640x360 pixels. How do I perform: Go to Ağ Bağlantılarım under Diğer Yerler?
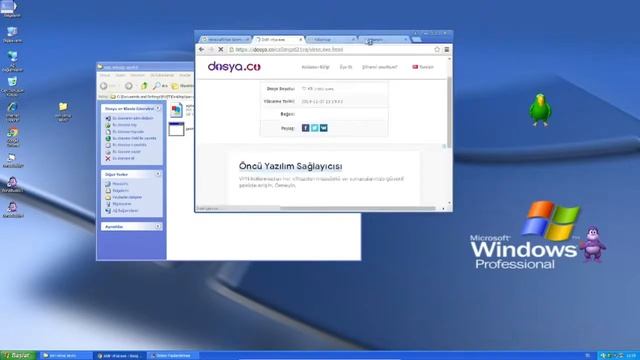click(x=125, y=211)
